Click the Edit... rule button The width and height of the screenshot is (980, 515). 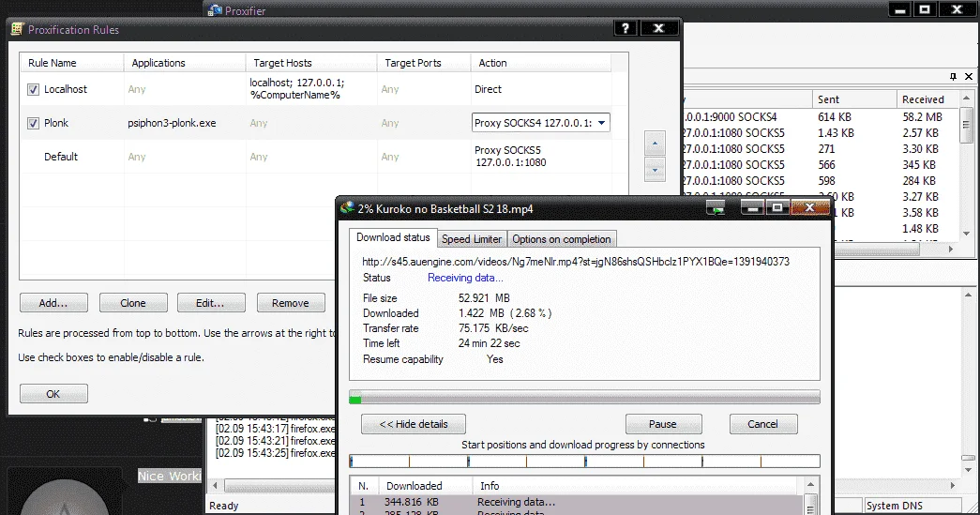pos(211,303)
